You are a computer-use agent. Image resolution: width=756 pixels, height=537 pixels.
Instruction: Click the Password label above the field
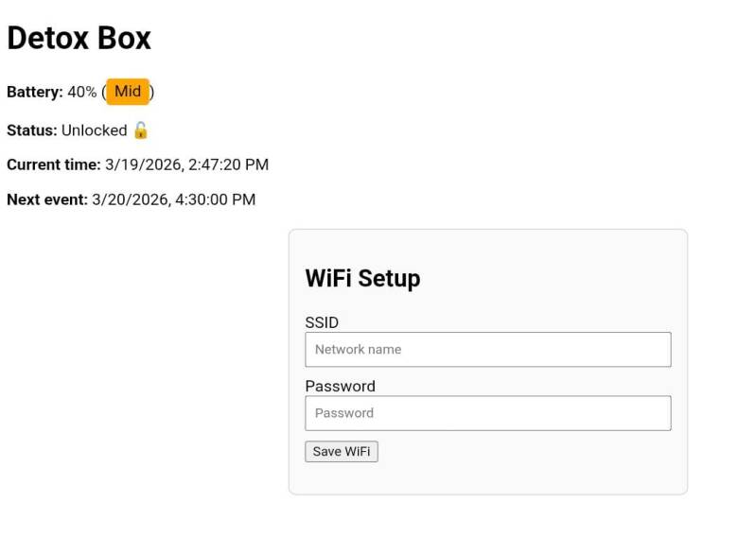[x=340, y=386]
